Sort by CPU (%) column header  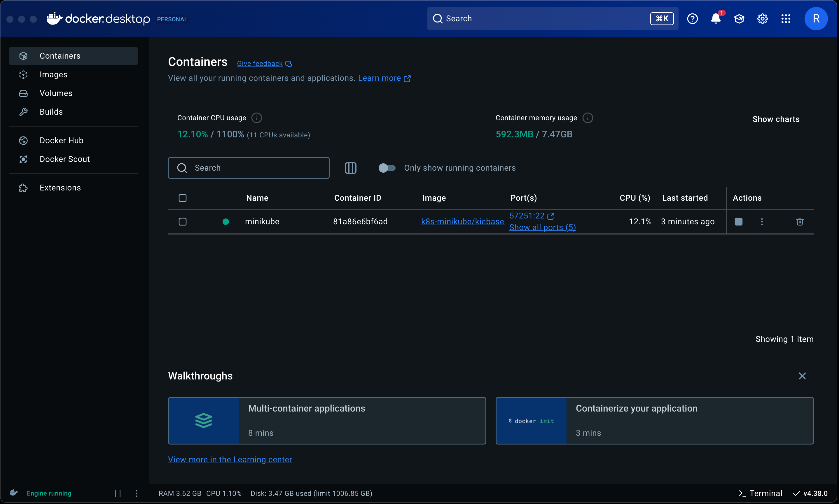[635, 198]
